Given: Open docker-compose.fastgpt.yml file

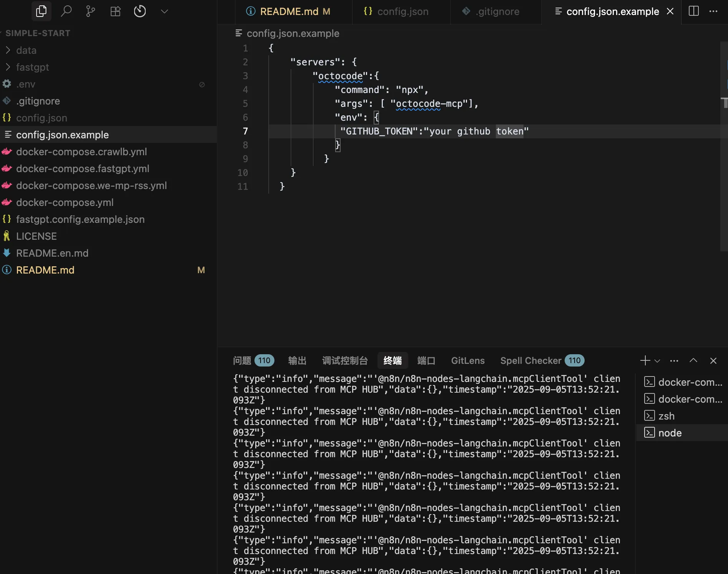Looking at the screenshot, I should (x=108, y=169).
